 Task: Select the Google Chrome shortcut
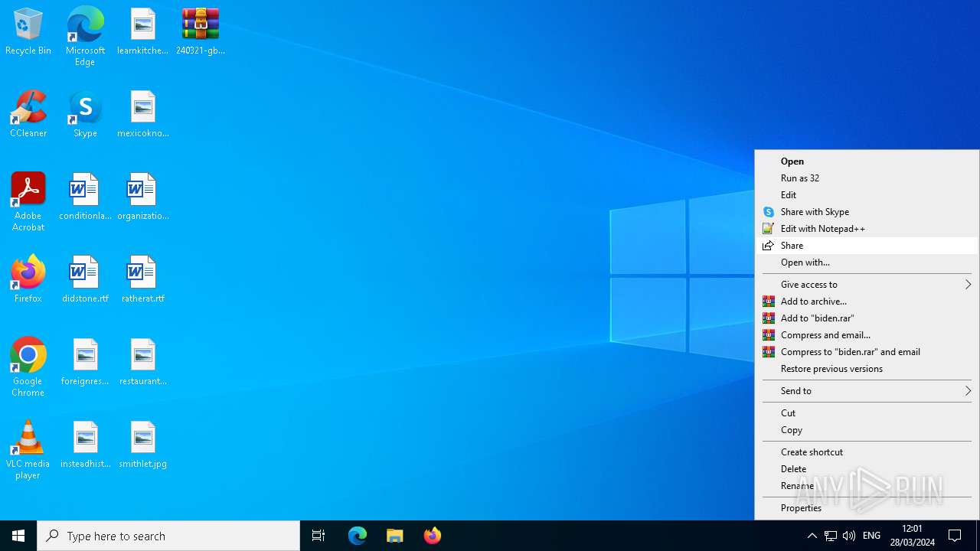(28, 367)
